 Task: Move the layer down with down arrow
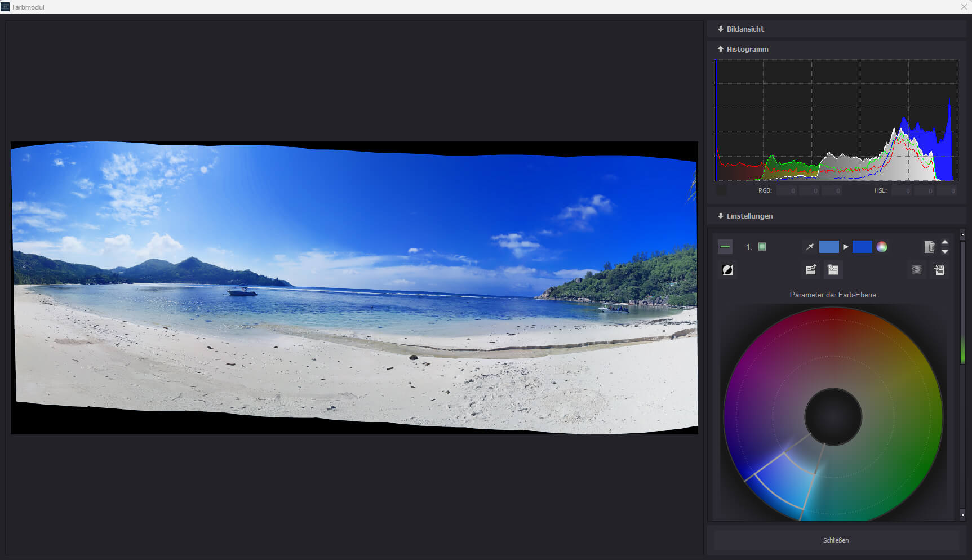[945, 251]
